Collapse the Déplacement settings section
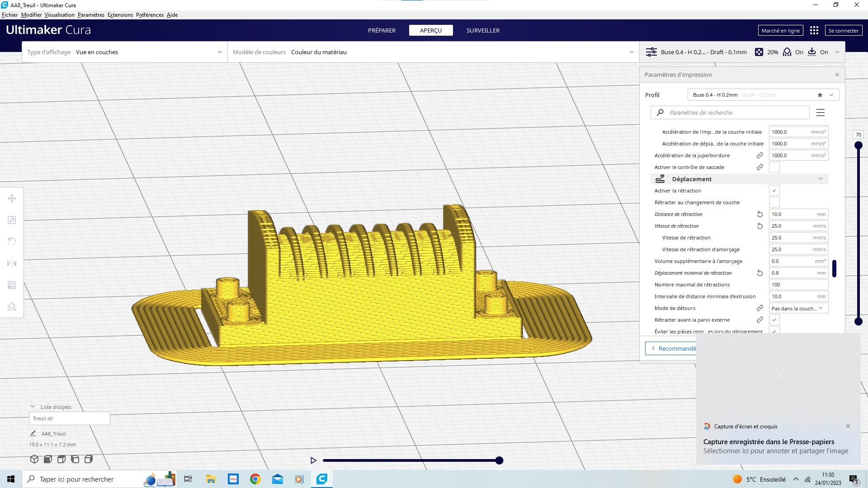 820,179
